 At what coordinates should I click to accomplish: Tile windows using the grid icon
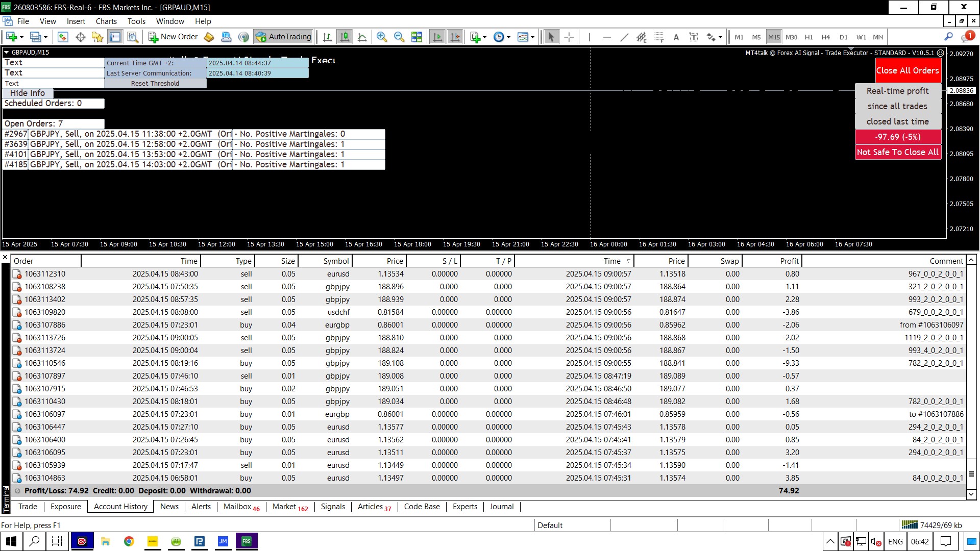coord(417,37)
